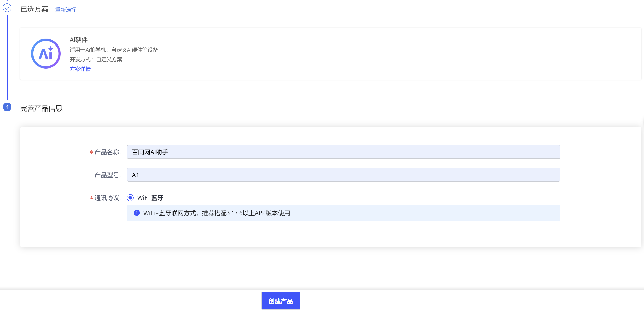Select the WiFi-蓝牙 radio button

click(130, 198)
